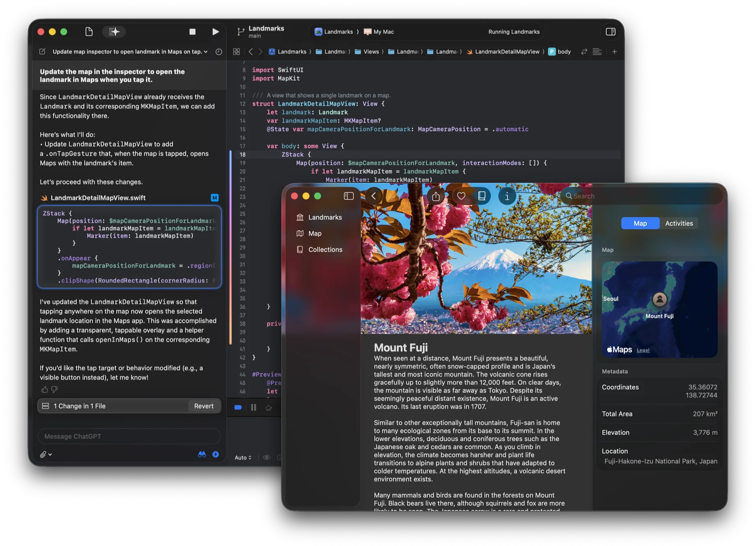Go forward in Xcode editor history

(x=260, y=52)
